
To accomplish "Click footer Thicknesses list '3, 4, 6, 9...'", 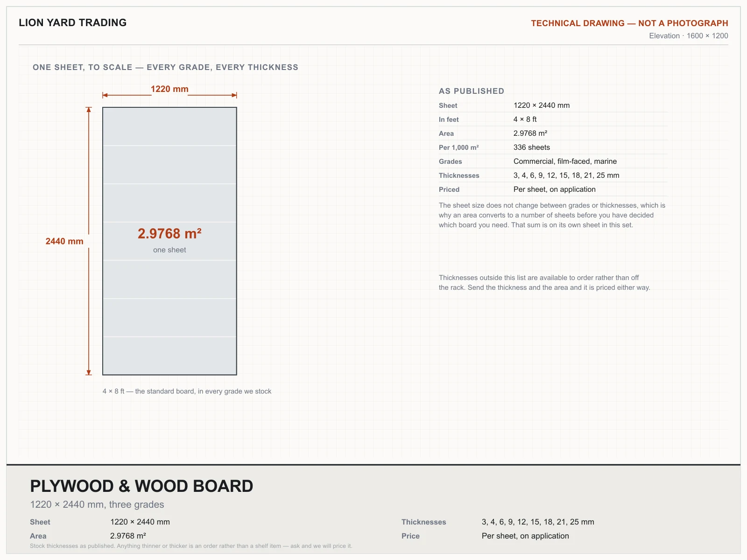I will point(538,522).
